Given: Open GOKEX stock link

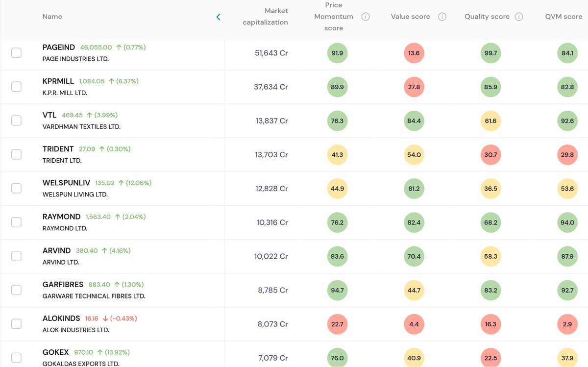Looking at the screenshot, I should [56, 351].
